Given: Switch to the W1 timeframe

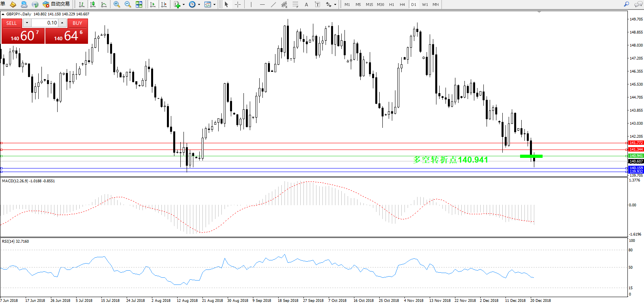Looking at the screenshot, I should coord(425,4).
